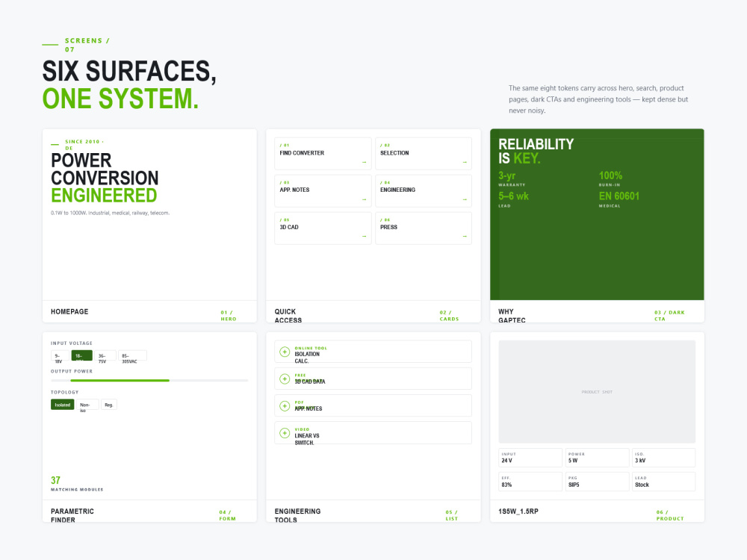Viewport: 747px width, 560px height.
Task: Click the '04 / FORM' tag
Action: [227, 516]
